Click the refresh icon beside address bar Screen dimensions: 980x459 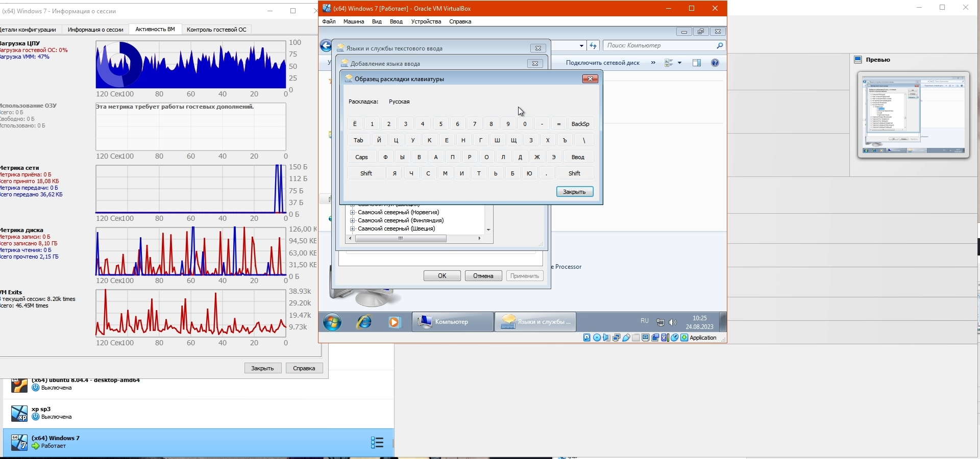click(x=593, y=45)
